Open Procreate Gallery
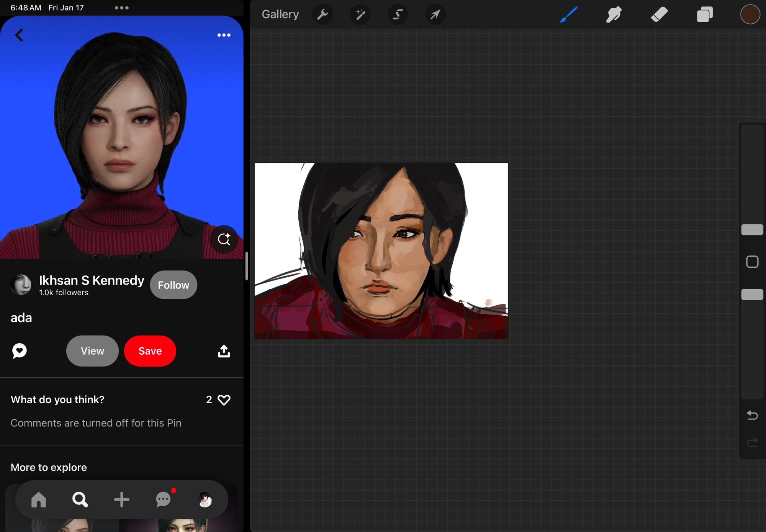This screenshot has height=532, width=766. coord(280,15)
